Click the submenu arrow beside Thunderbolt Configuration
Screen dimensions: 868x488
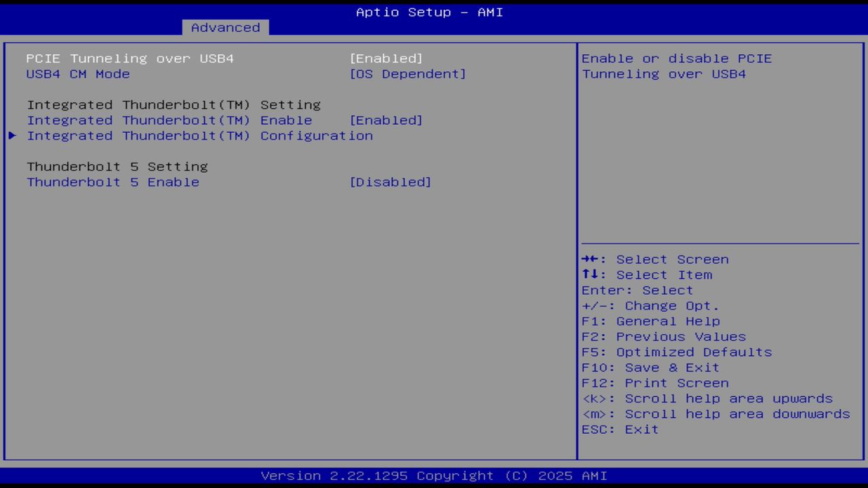12,136
